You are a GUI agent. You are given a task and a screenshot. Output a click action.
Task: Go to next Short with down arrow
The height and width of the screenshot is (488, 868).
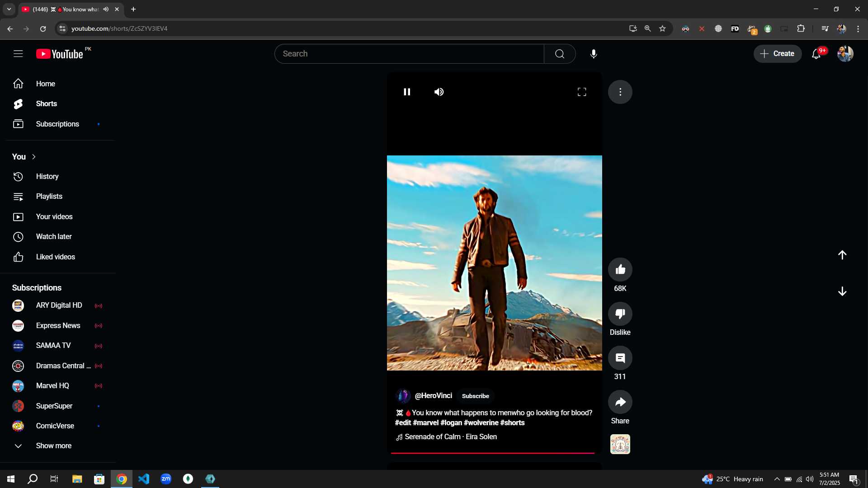coord(842,291)
